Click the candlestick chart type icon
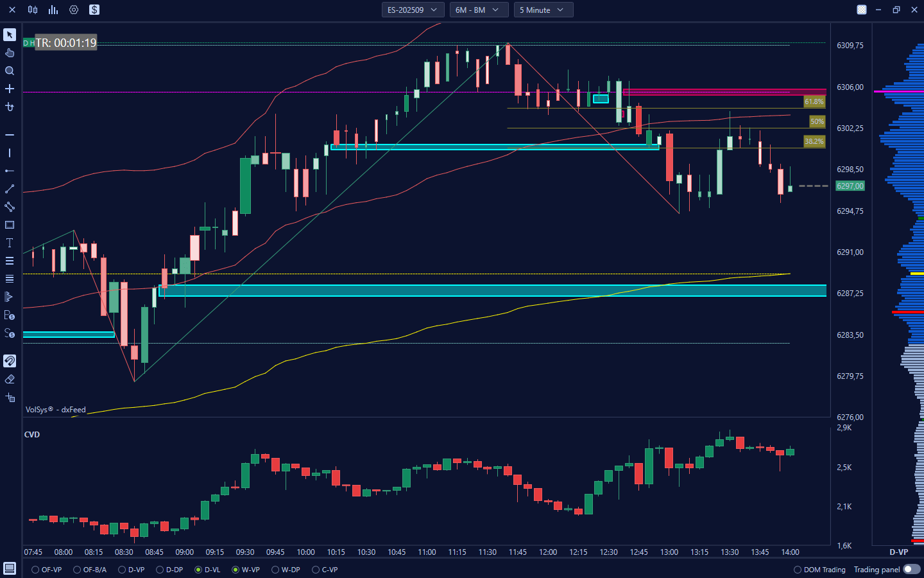 [x=33, y=10]
